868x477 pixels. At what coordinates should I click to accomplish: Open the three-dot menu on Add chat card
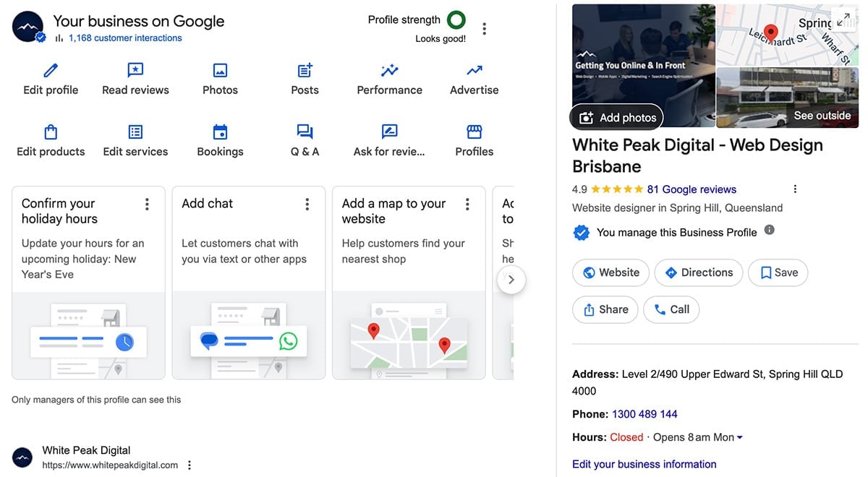[307, 204]
